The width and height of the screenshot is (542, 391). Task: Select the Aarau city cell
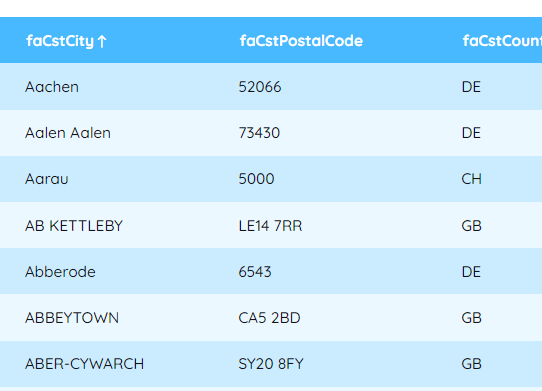coord(47,179)
